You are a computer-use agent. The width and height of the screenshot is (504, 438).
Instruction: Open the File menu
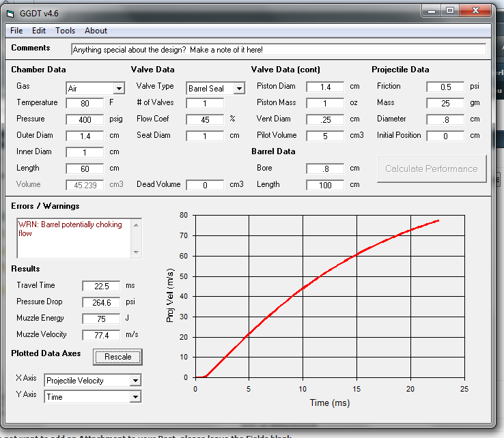pos(16,31)
